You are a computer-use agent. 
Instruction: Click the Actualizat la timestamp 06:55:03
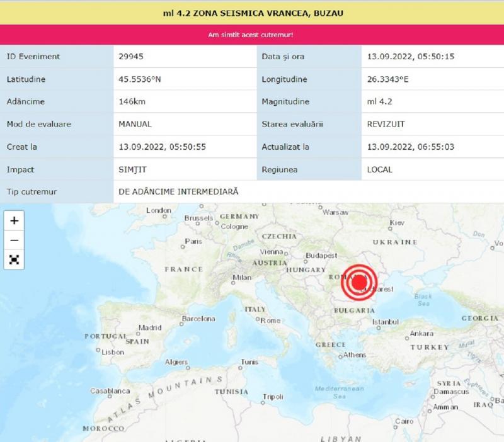410,147
